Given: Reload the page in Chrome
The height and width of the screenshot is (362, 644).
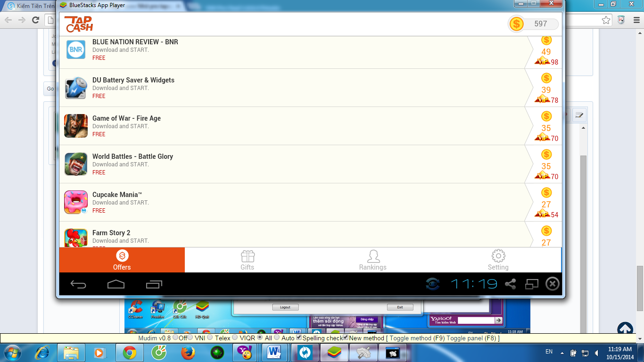Looking at the screenshot, I should click(x=35, y=20).
